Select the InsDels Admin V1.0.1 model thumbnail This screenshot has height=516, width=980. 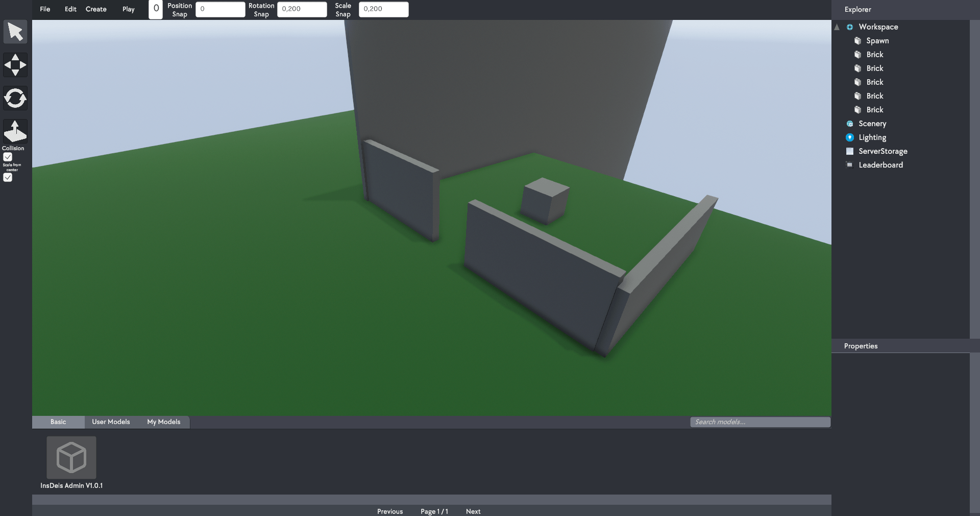pos(71,457)
